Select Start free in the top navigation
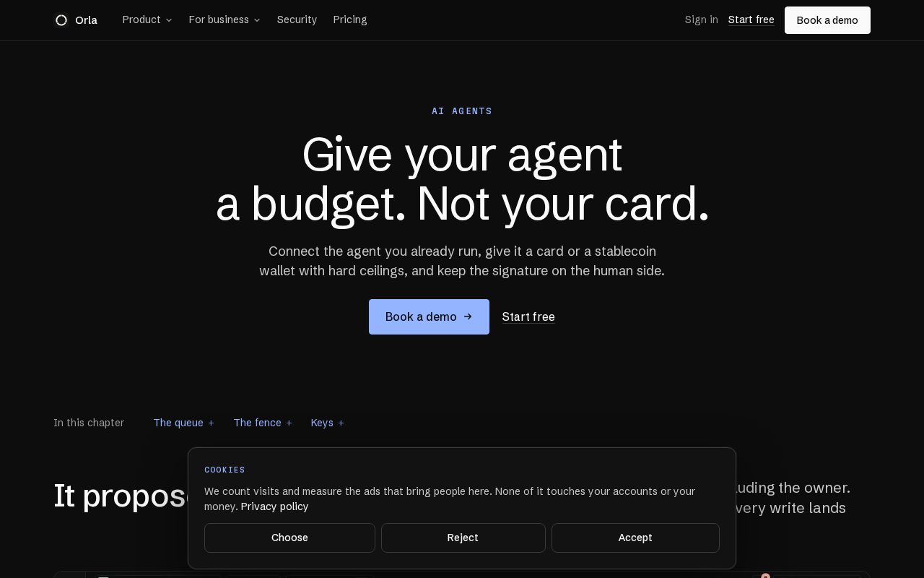The height and width of the screenshot is (578, 924). (751, 20)
